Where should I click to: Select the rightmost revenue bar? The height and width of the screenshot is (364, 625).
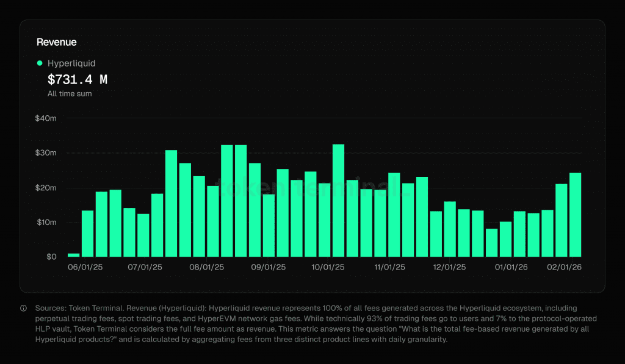575,215
